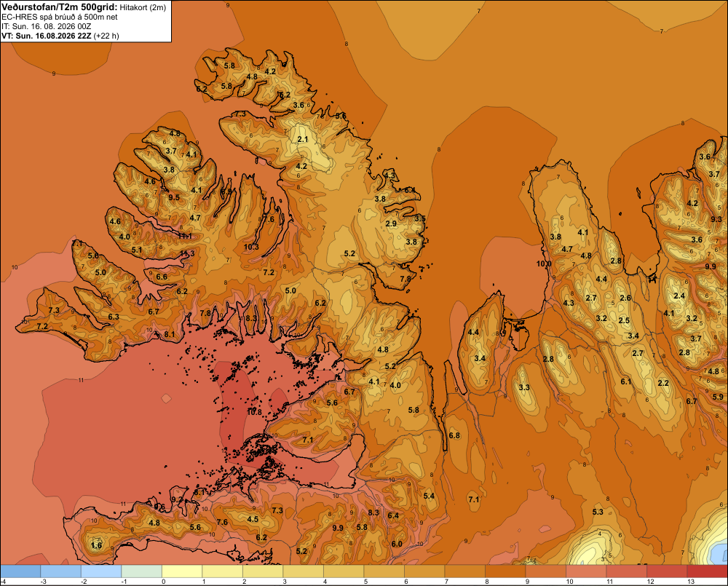Image resolution: width=728 pixels, height=586 pixels.
Task: Click the 6.1 temperature label
Action: 626,381
